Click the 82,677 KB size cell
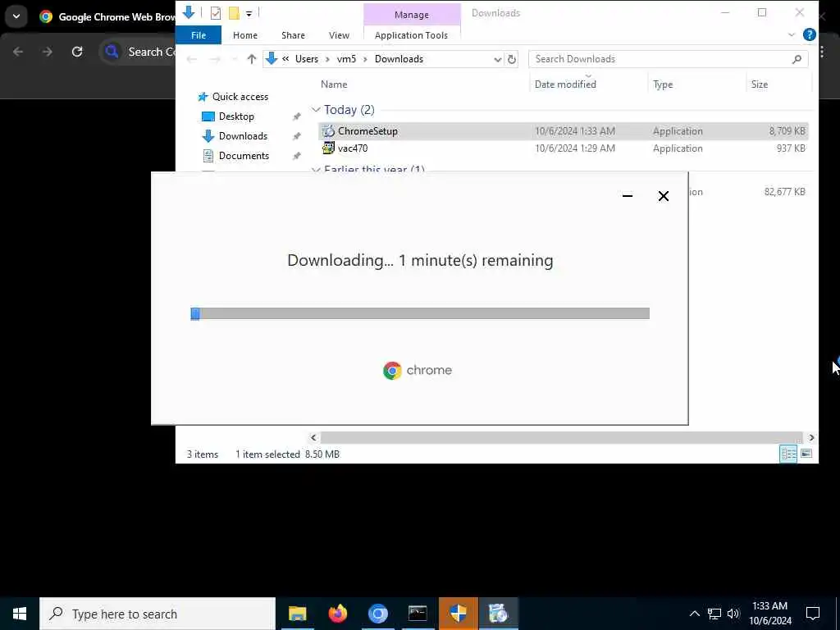The height and width of the screenshot is (630, 840). pos(784,192)
